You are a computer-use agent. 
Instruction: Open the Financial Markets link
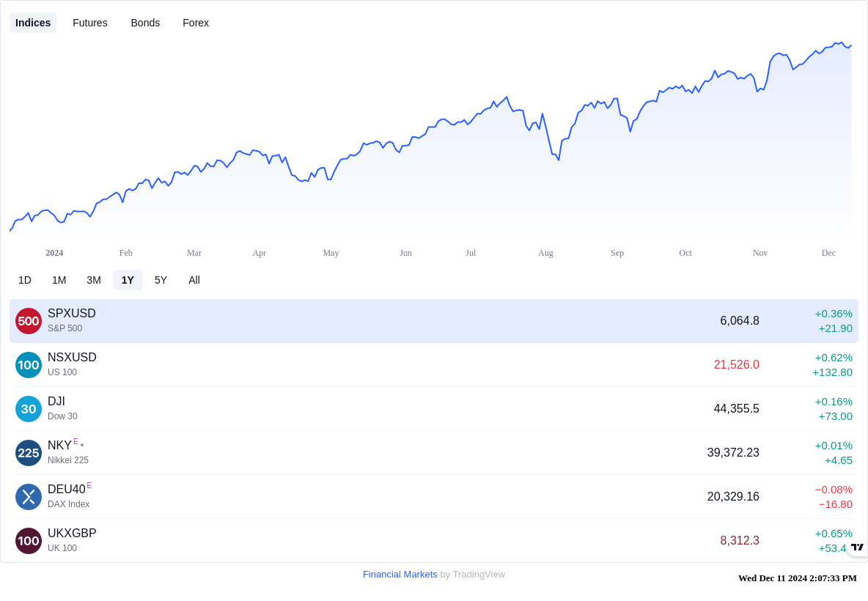tap(400, 575)
